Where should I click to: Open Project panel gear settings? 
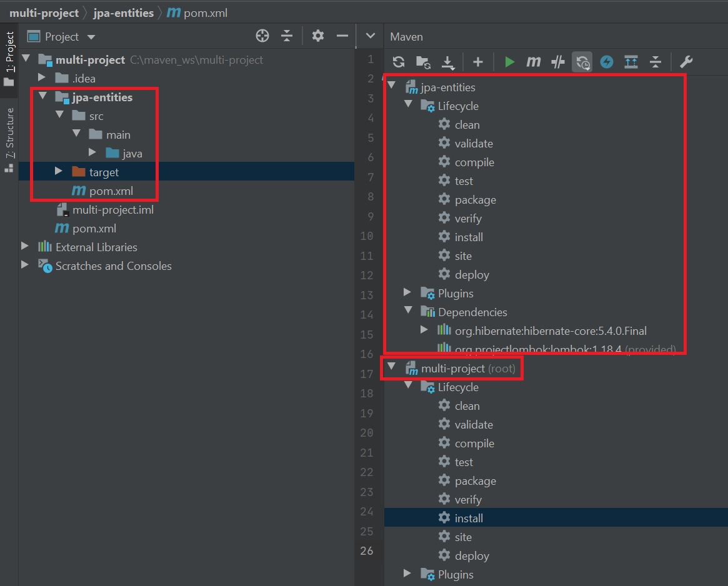[318, 36]
